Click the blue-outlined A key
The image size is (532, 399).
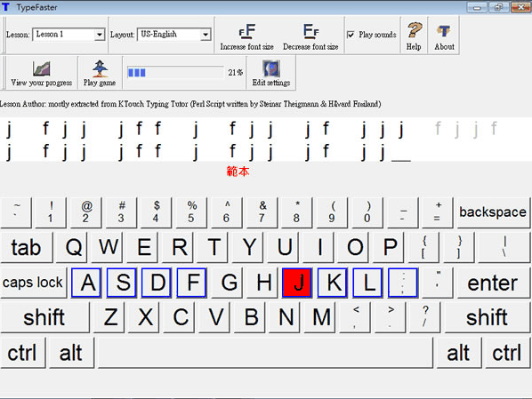[x=86, y=283]
